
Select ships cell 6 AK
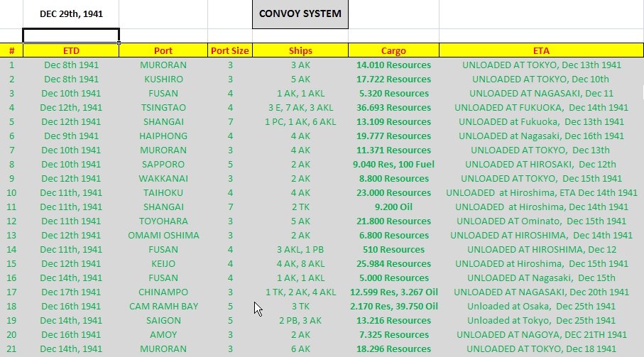coord(300,348)
